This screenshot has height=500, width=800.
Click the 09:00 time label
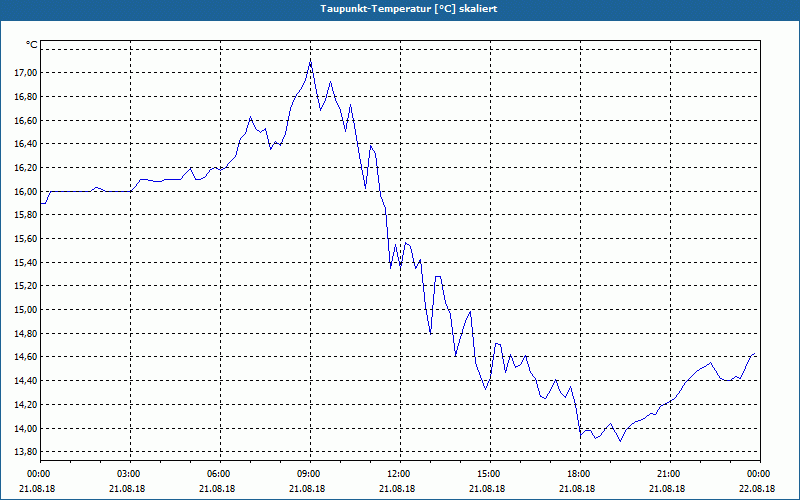tap(310, 474)
